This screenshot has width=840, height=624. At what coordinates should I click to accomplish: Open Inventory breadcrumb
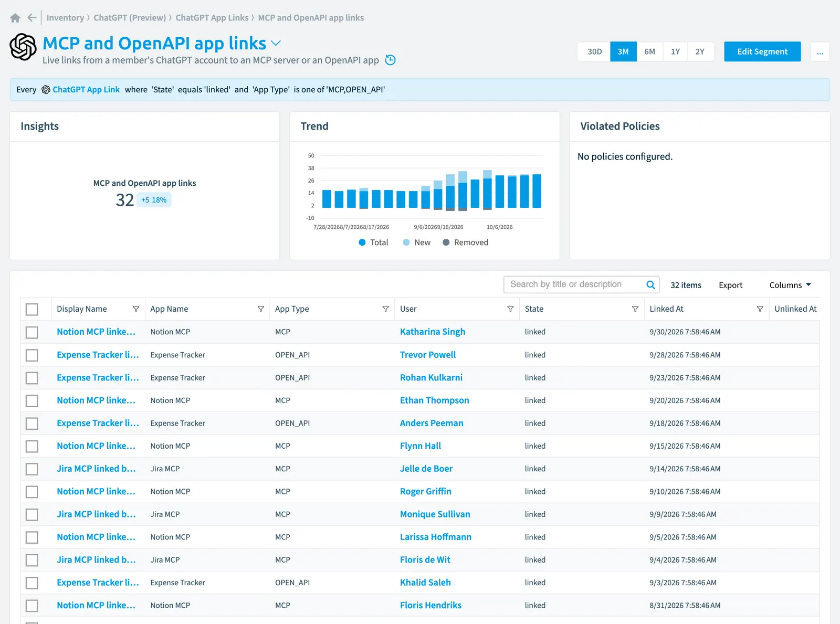coord(65,18)
